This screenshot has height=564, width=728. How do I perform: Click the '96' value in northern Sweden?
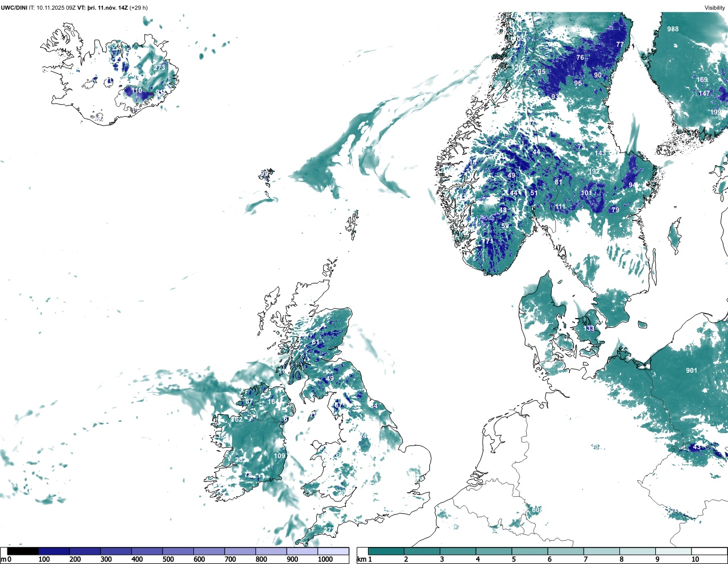578,83
